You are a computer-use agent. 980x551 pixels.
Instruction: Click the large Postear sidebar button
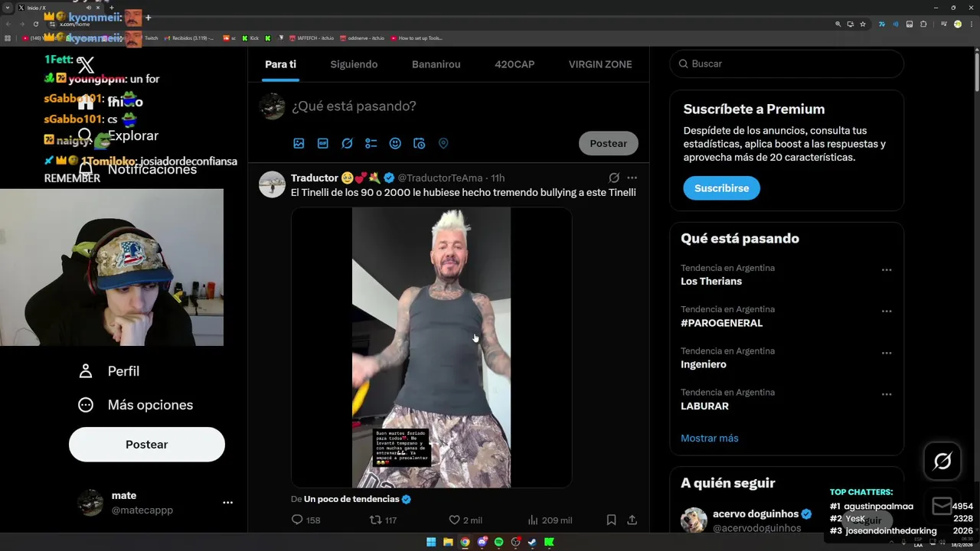[147, 445]
